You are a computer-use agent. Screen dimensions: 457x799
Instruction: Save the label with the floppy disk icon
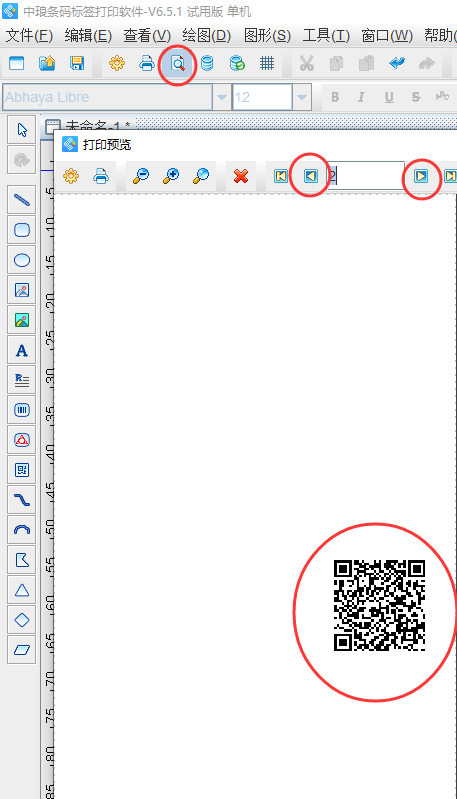point(77,64)
